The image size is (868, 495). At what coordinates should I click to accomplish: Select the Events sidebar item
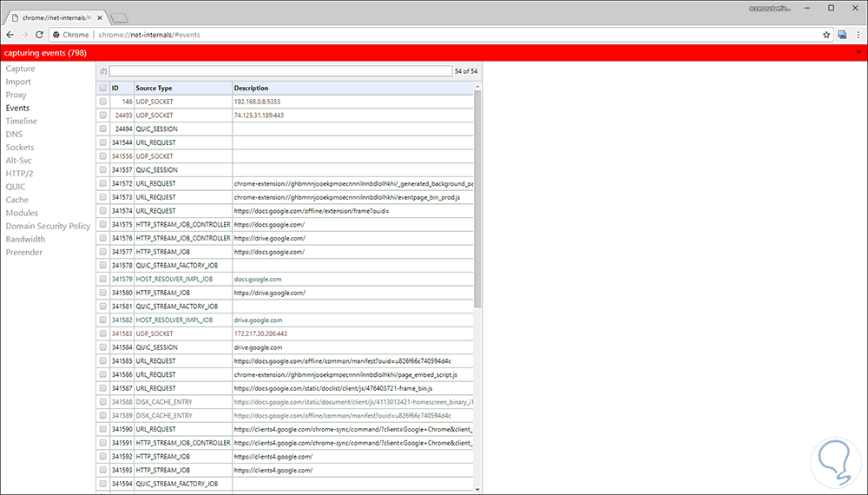17,108
